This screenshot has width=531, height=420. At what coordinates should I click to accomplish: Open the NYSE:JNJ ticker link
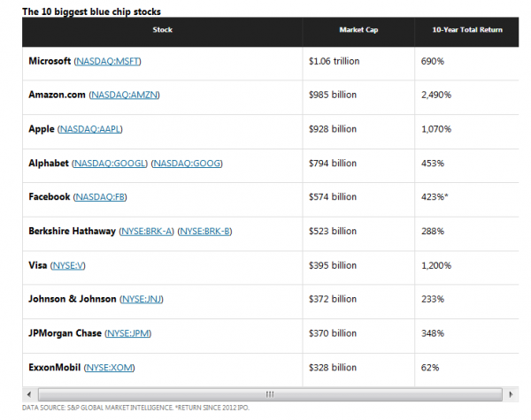(142, 299)
